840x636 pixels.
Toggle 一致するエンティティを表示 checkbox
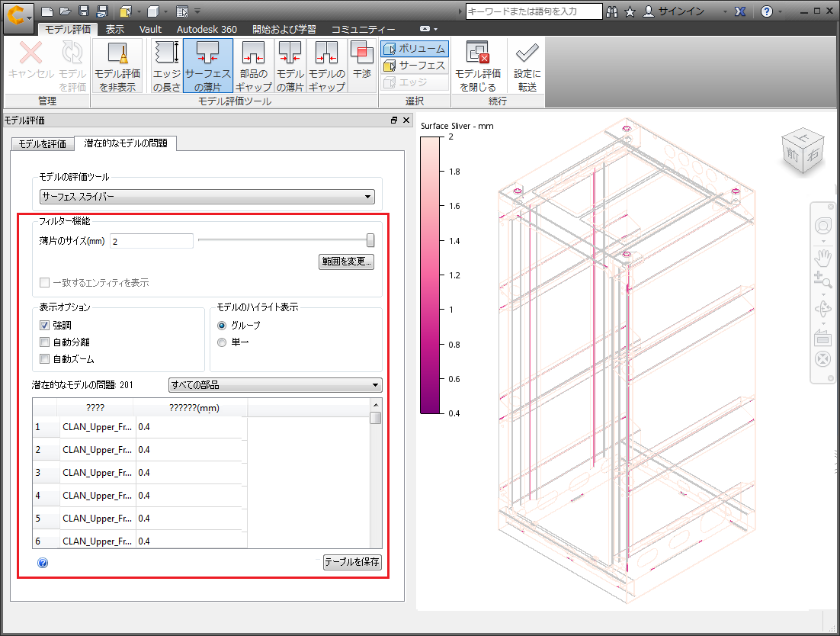tap(44, 282)
